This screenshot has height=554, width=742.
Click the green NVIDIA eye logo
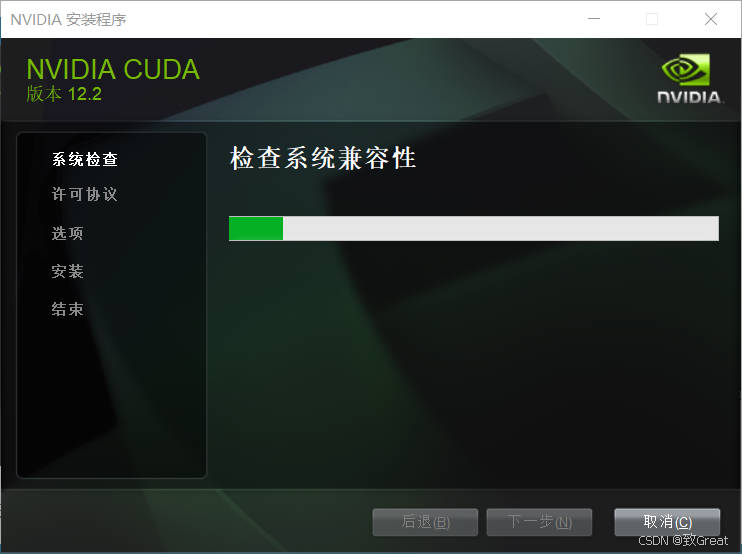tap(685, 70)
